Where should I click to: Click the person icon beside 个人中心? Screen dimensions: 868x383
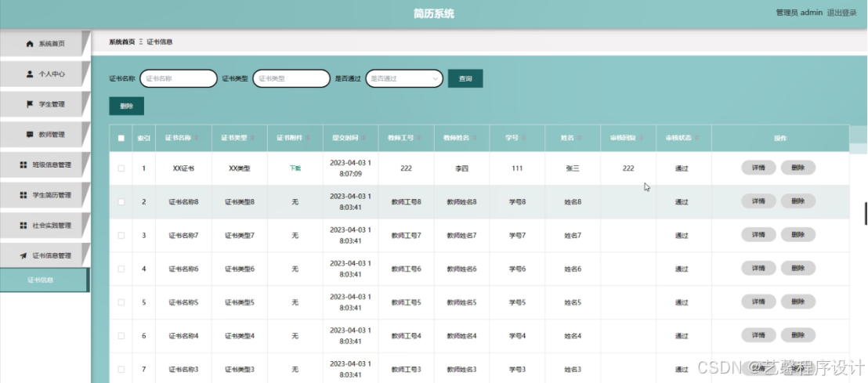[x=30, y=74]
